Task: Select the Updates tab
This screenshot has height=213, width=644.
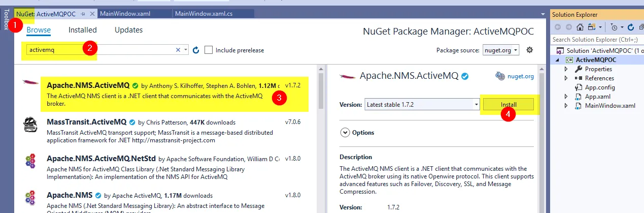Action: [128, 30]
